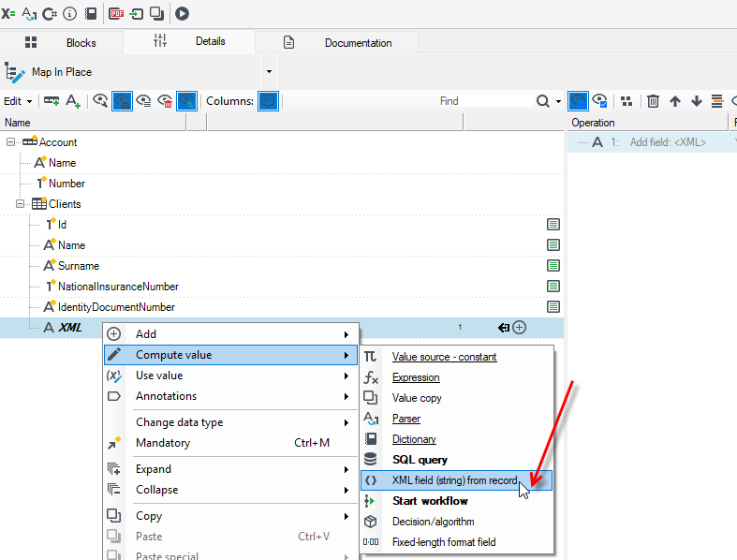Click the play/run button icon
The height and width of the screenshot is (560, 737).
[x=182, y=14]
